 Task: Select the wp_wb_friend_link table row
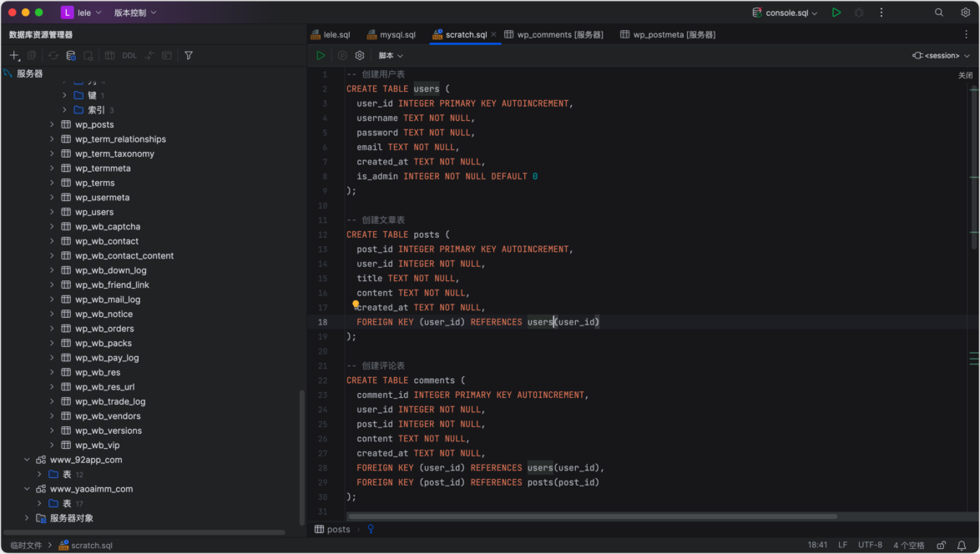click(x=153, y=285)
